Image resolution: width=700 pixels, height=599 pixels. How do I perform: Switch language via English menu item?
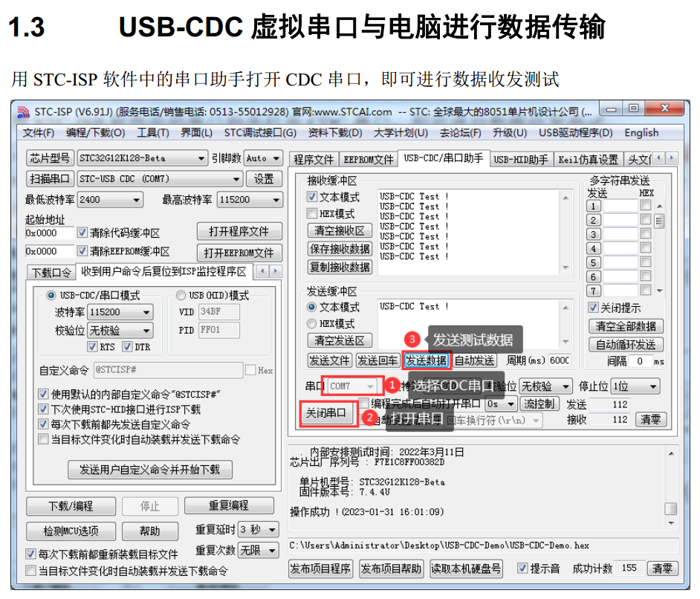coord(641,133)
